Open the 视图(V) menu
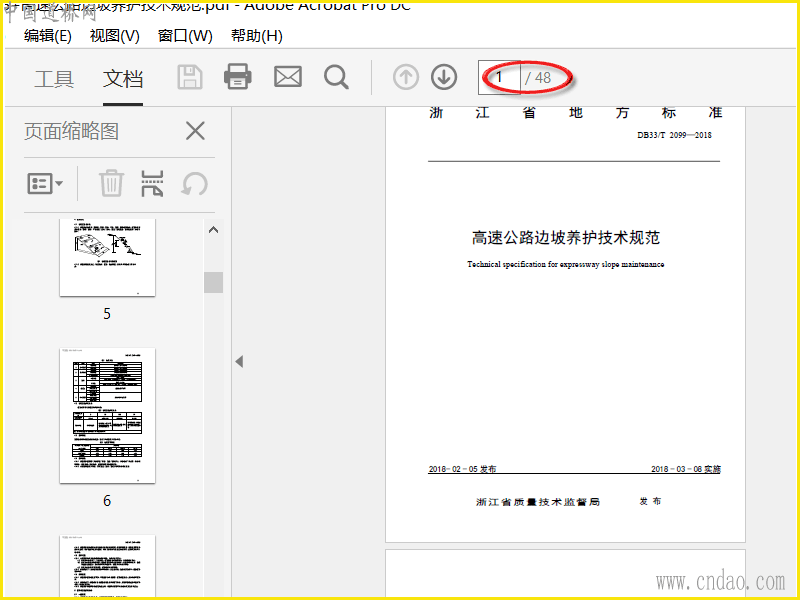800x600 pixels. point(114,36)
